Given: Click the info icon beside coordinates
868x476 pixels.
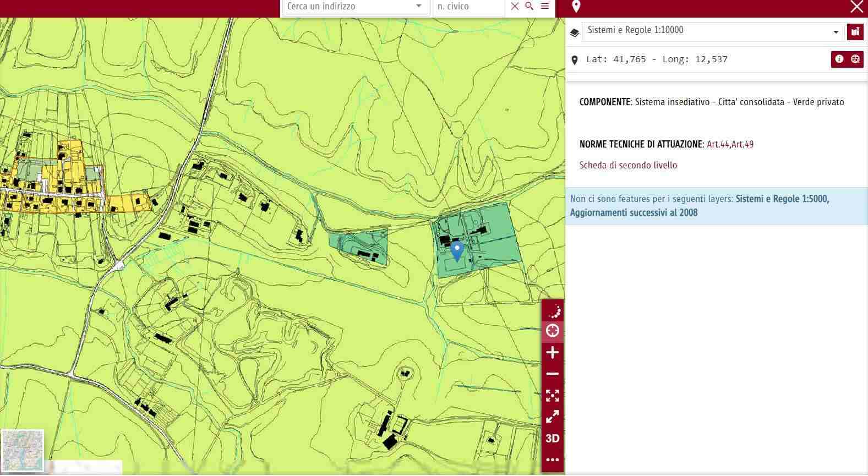Looking at the screenshot, I should point(839,59).
